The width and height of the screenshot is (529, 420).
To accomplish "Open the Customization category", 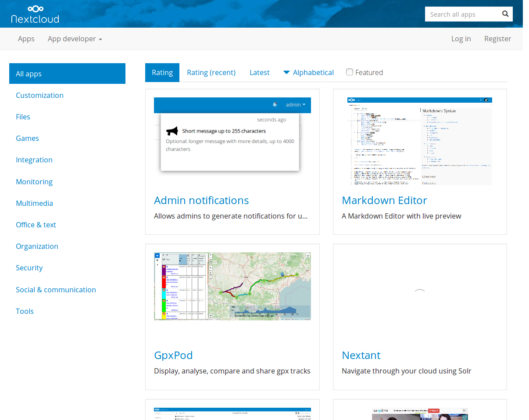I will tap(39, 95).
